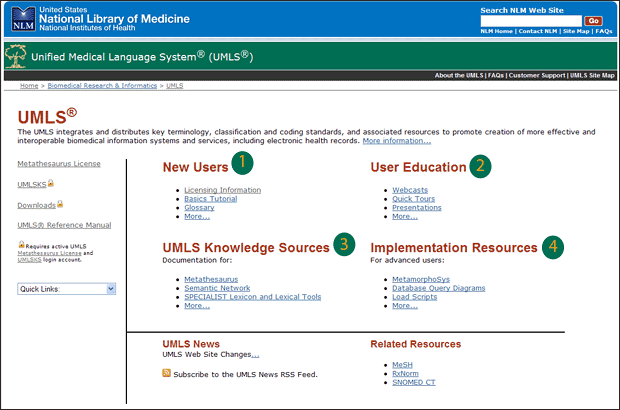This screenshot has width=620, height=410.
Task: Open RxNorm related resource
Action: (405, 374)
